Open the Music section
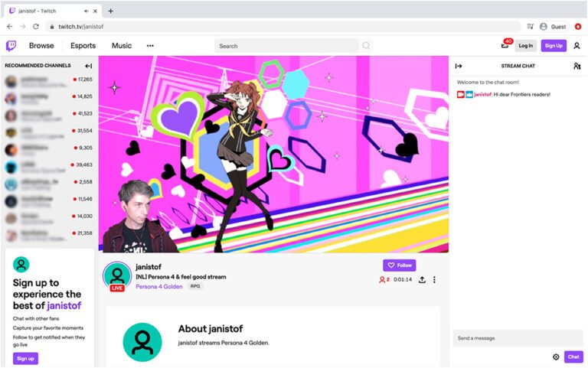The image size is (588, 368). coord(122,46)
